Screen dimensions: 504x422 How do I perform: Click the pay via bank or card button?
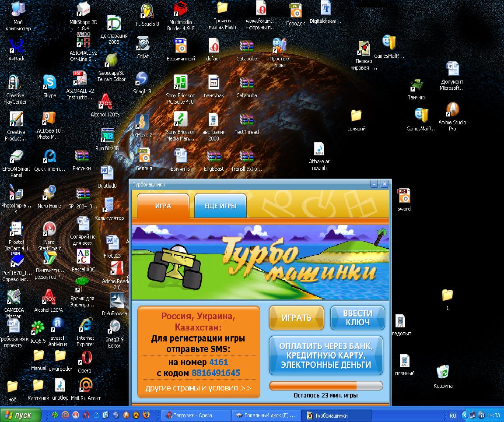326,355
